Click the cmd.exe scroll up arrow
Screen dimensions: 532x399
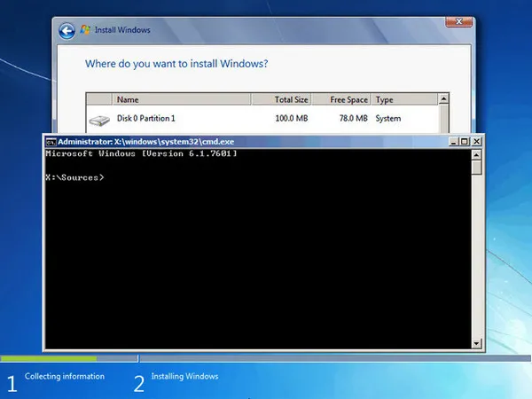pyautogui.click(x=476, y=155)
